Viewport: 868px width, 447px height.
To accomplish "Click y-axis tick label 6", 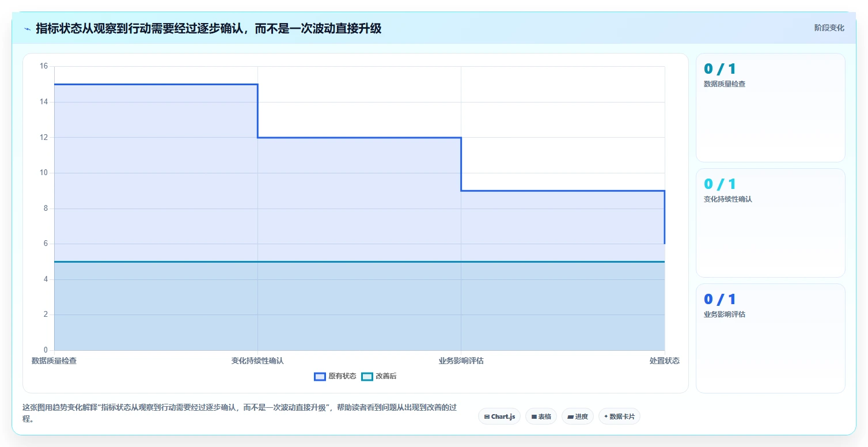I will pos(46,244).
